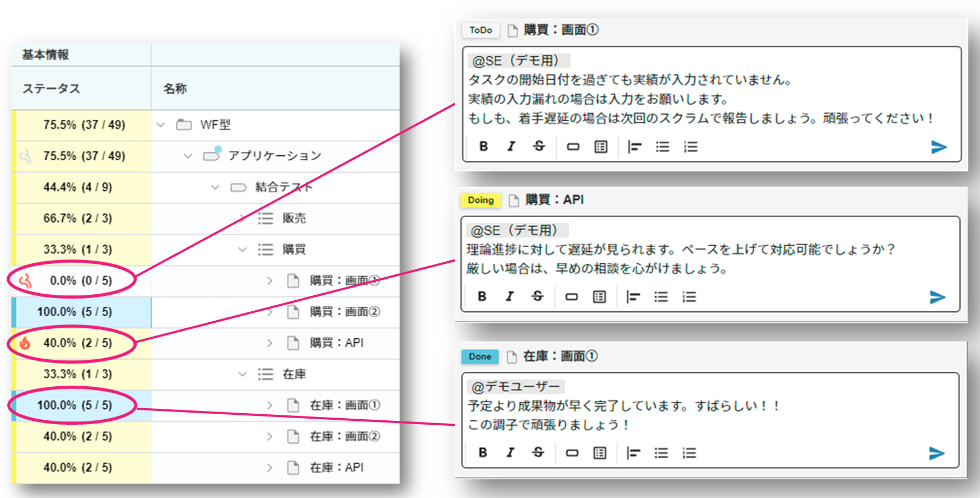Collapse the 結合テスト node
The image size is (980, 498).
click(214, 187)
